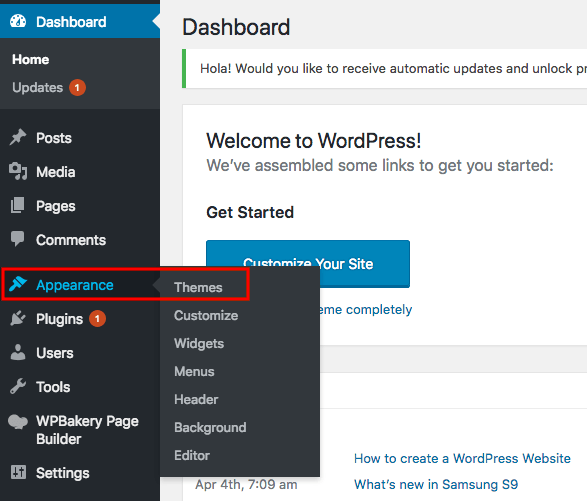
Task: Click the Appearance paintbrush icon
Action: pos(18,284)
